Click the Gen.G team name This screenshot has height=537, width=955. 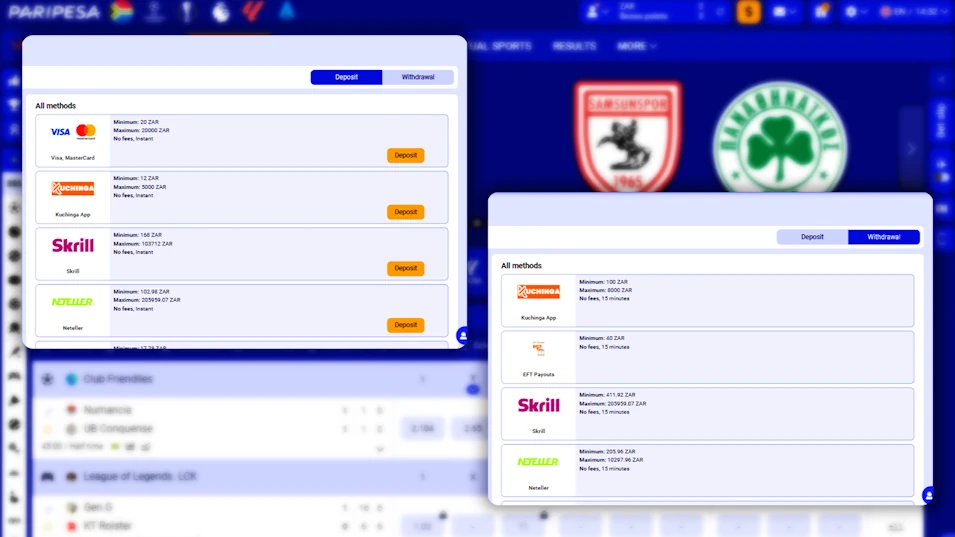pos(98,507)
